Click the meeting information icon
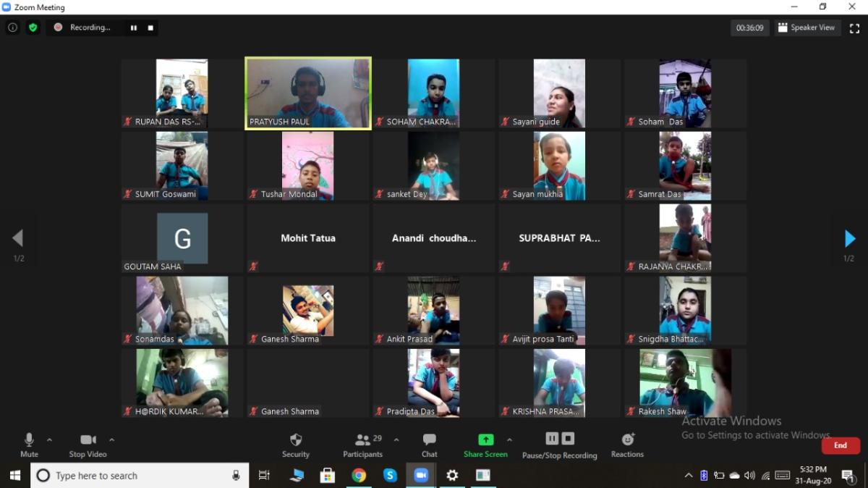The width and height of the screenshot is (868, 488). tap(12, 27)
